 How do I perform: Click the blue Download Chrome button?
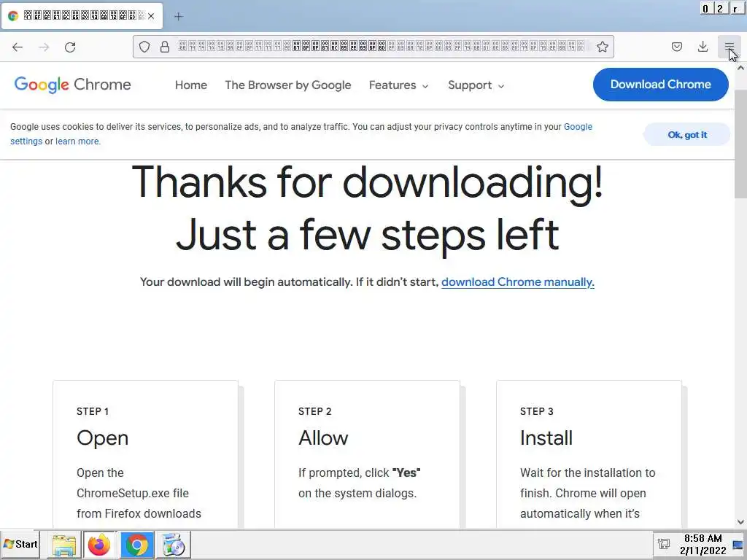[660, 85]
